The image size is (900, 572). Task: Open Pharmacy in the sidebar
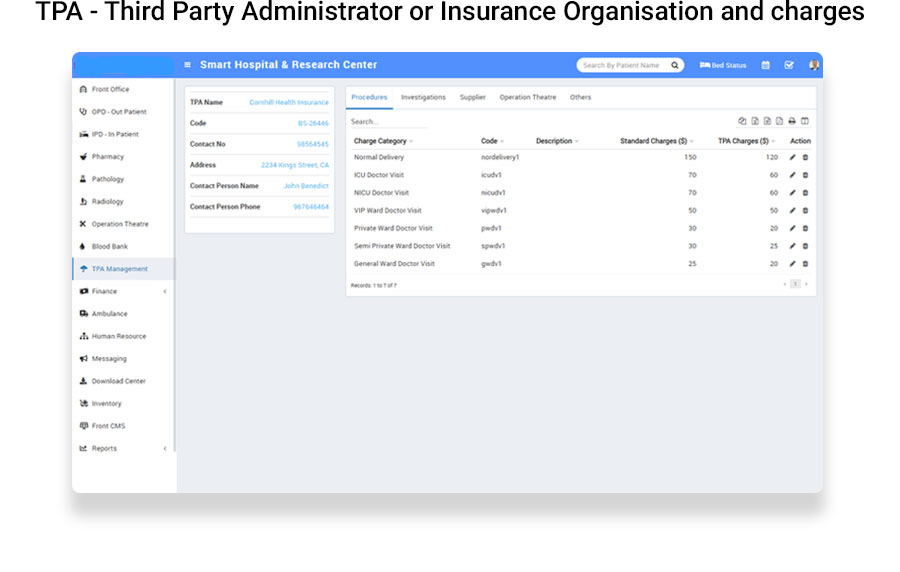coord(107,156)
